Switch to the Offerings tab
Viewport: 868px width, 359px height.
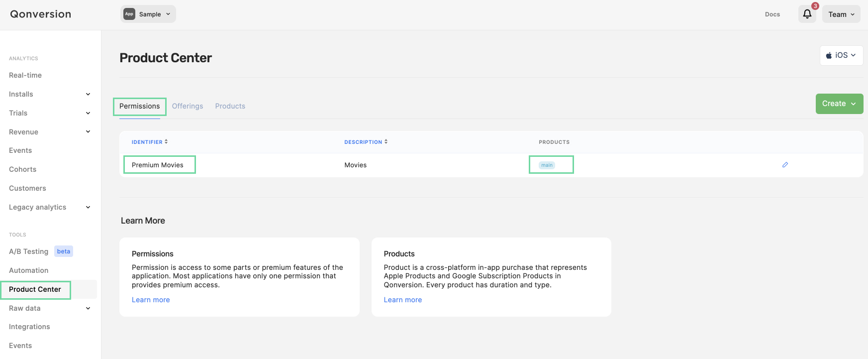coord(188,106)
